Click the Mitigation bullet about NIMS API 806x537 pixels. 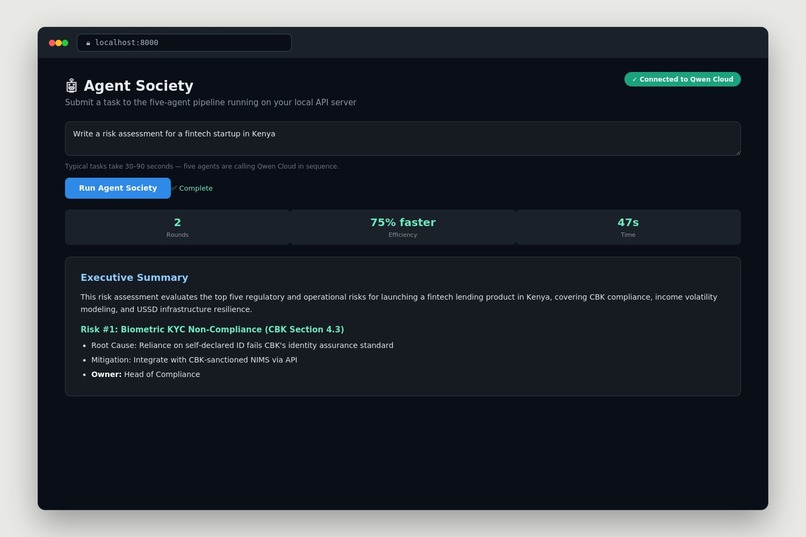pyautogui.click(x=194, y=360)
